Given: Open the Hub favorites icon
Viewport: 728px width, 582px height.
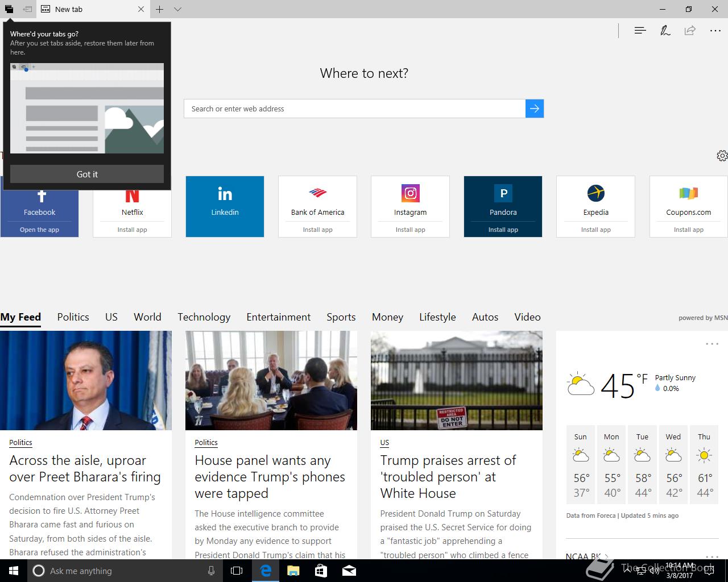Looking at the screenshot, I should [640, 30].
